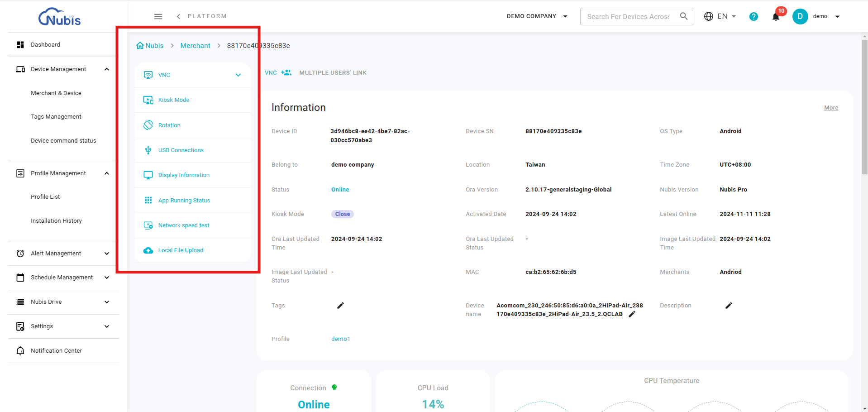868x412 pixels.
Task: Click the VNC link above Information
Action: (x=271, y=73)
